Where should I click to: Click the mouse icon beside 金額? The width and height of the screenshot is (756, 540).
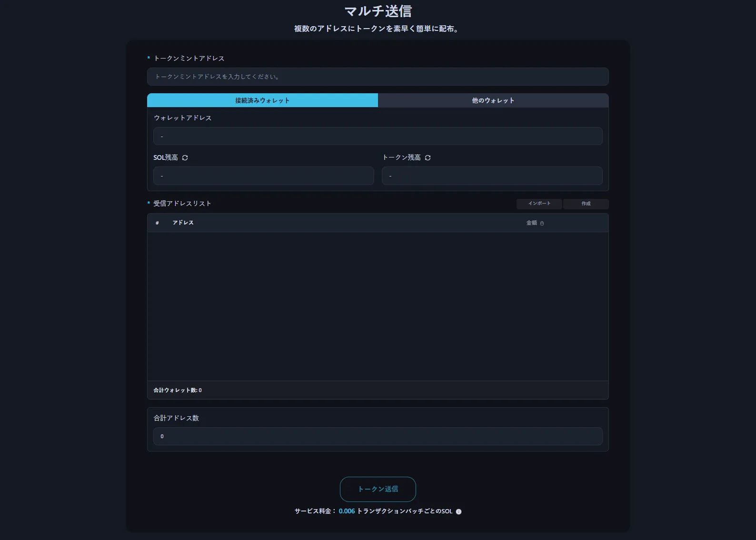[x=542, y=224]
